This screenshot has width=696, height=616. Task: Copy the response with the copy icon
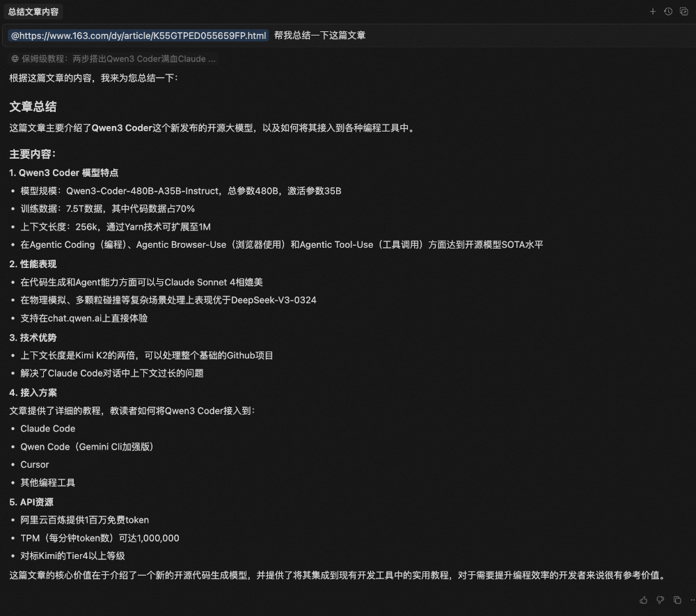677,600
